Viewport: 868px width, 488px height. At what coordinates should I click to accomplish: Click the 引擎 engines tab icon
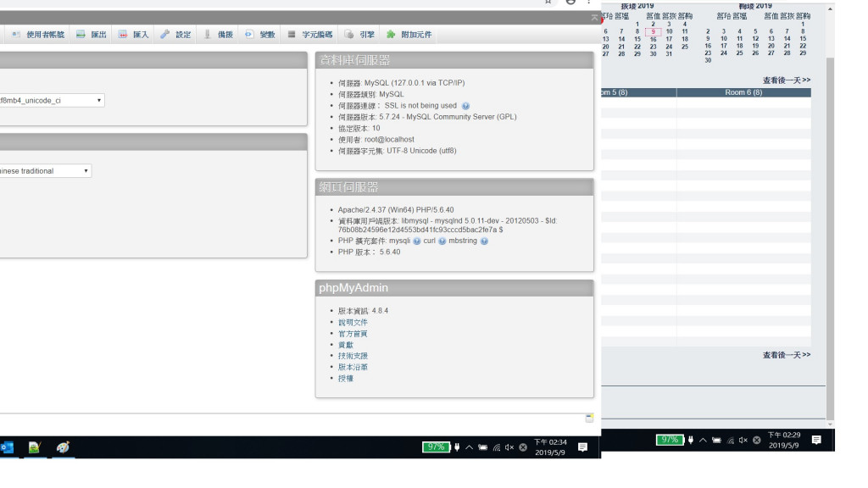point(348,34)
